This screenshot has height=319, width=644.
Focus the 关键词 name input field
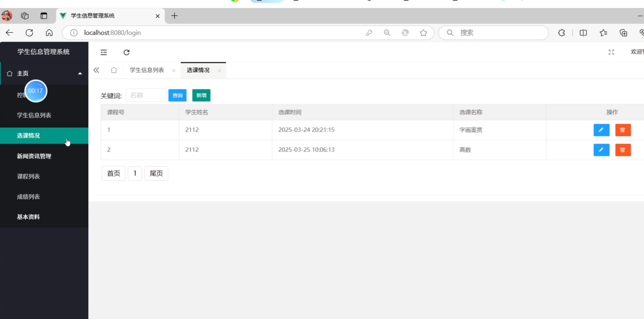(146, 95)
